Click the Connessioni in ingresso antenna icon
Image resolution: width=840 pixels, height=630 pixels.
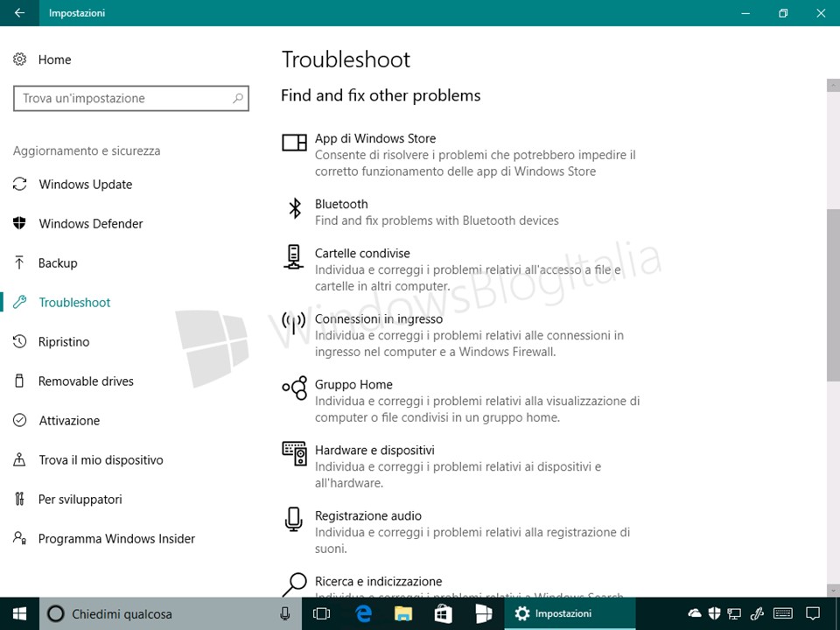click(294, 322)
